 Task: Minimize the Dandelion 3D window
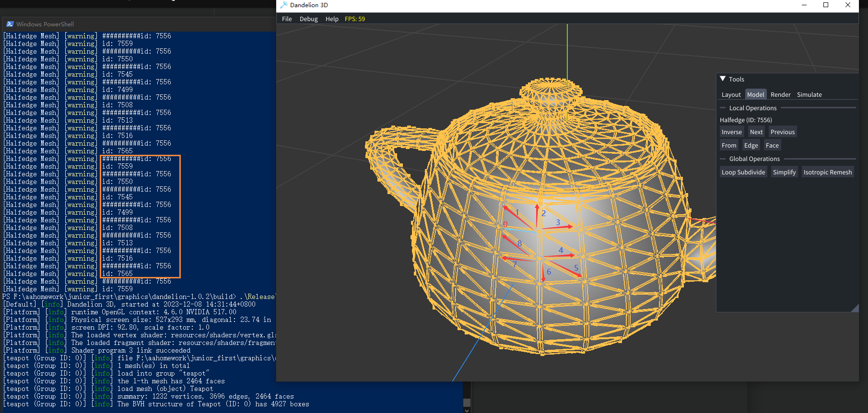(x=804, y=5)
